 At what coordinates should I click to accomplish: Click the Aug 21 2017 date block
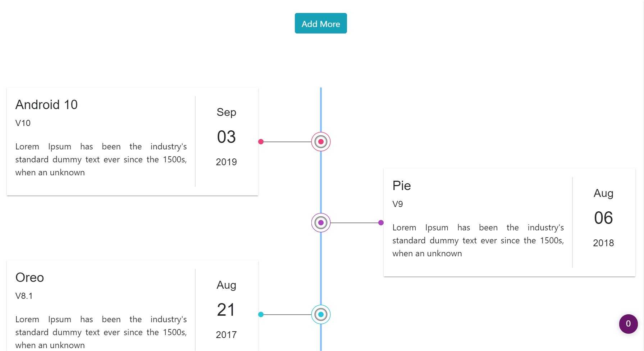(226, 310)
